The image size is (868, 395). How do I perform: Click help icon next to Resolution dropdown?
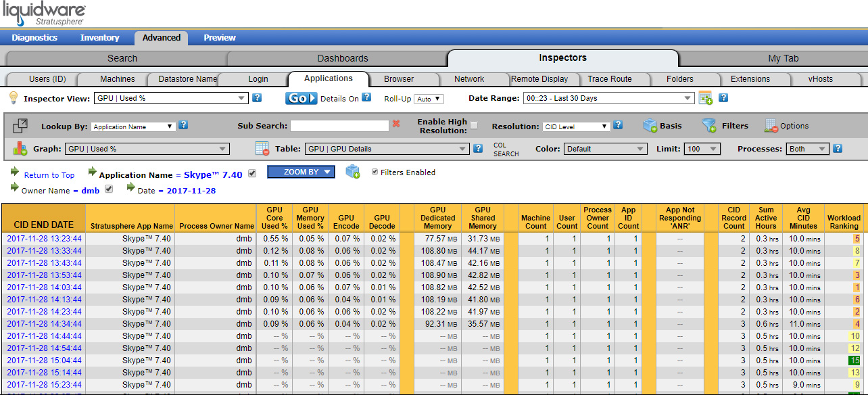pyautogui.click(x=618, y=125)
